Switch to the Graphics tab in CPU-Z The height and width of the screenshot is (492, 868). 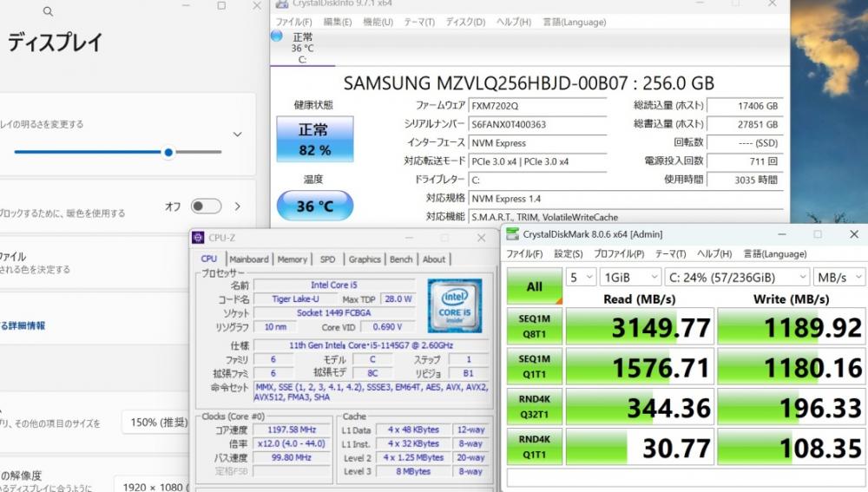365,259
